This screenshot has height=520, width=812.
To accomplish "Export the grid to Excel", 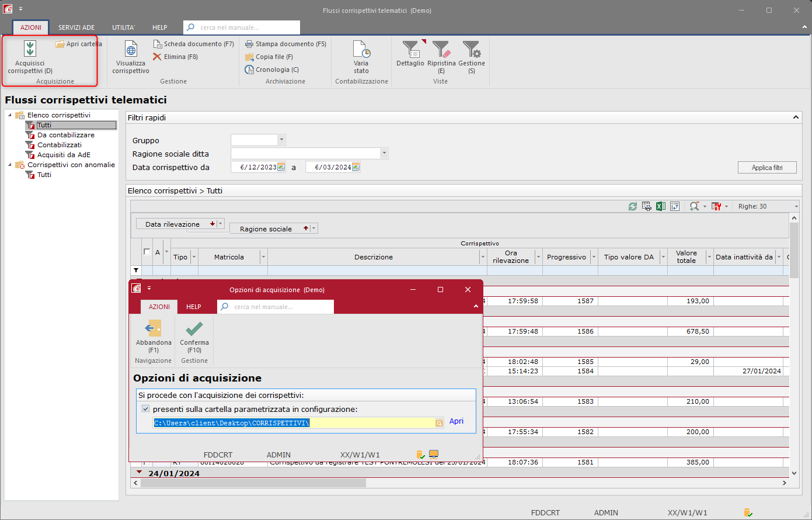I will click(x=661, y=206).
